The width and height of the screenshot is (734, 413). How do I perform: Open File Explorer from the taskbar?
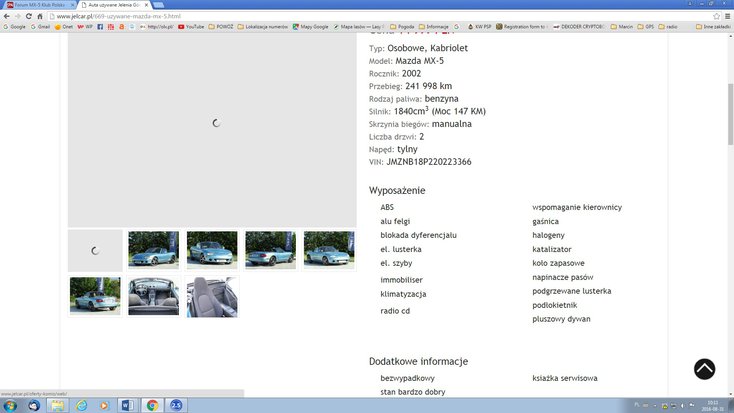58,406
